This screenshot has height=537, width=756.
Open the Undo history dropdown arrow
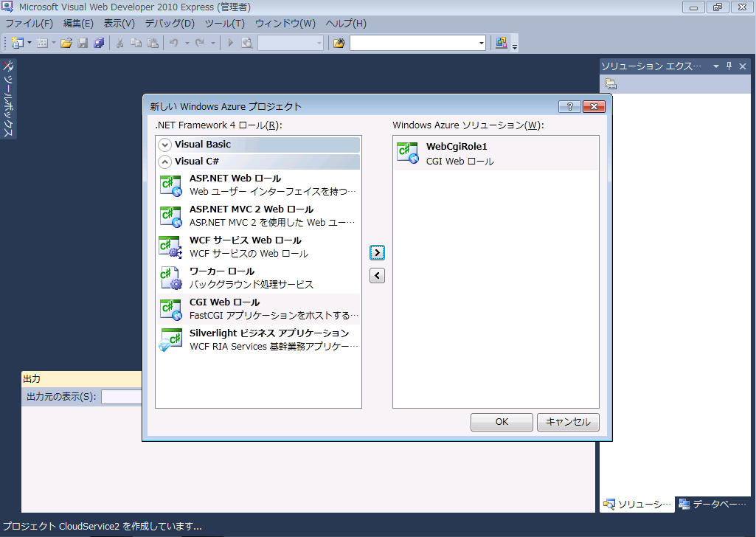(x=187, y=43)
